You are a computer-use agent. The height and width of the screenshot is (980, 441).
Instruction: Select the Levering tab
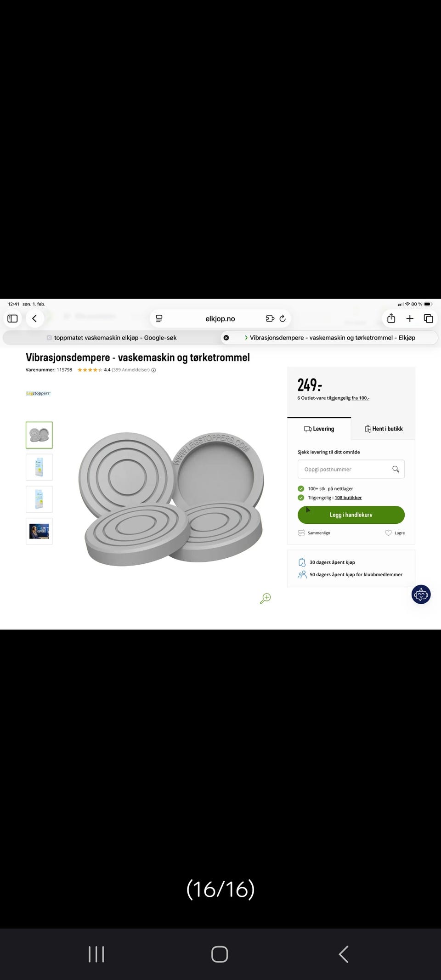click(x=319, y=429)
